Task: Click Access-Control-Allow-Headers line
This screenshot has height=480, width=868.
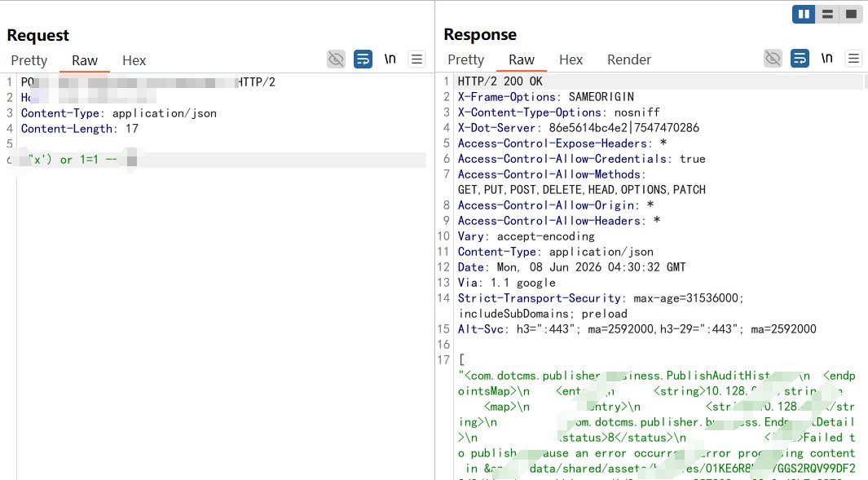Action: click(559, 221)
